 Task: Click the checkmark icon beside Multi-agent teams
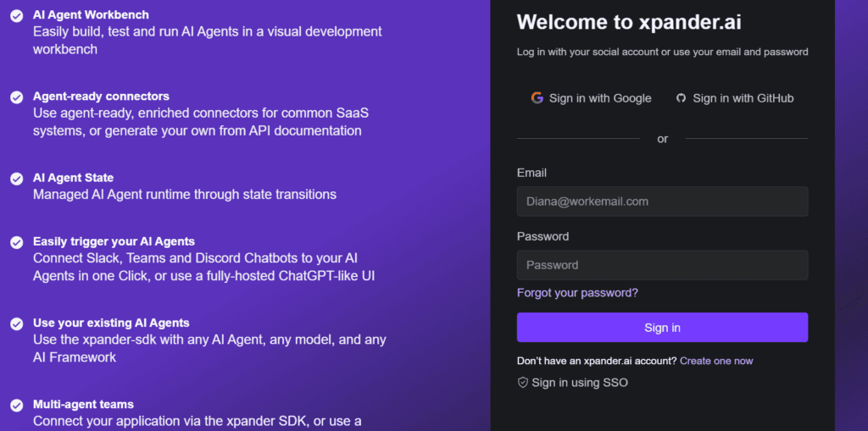pos(17,405)
